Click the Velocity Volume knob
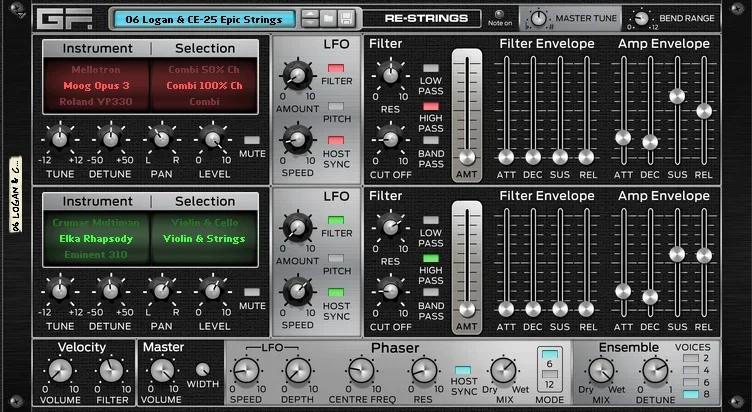Screen dimensions: 752x412 point(60,370)
